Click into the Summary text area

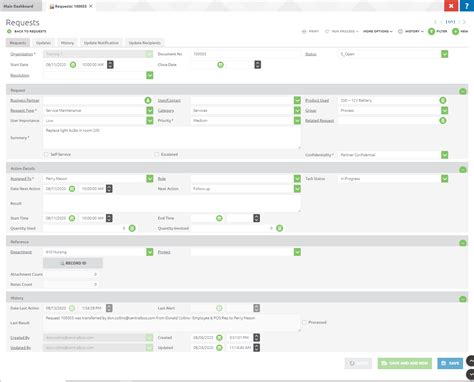pos(172,138)
